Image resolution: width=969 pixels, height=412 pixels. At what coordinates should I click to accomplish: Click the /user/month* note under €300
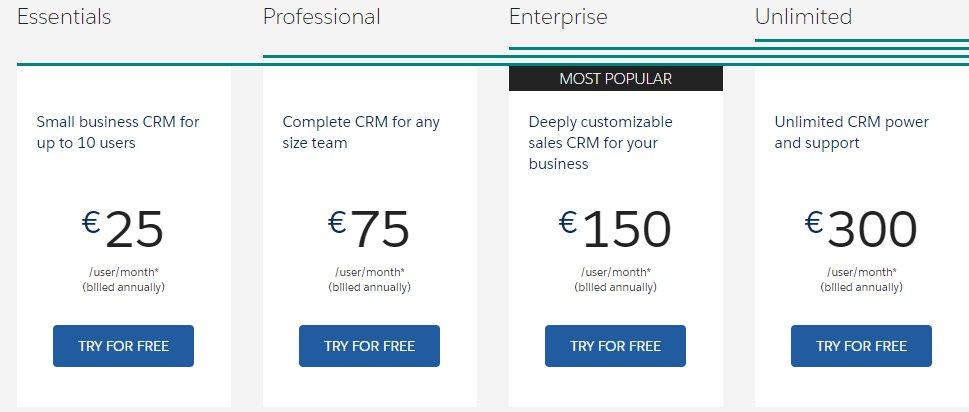861,272
